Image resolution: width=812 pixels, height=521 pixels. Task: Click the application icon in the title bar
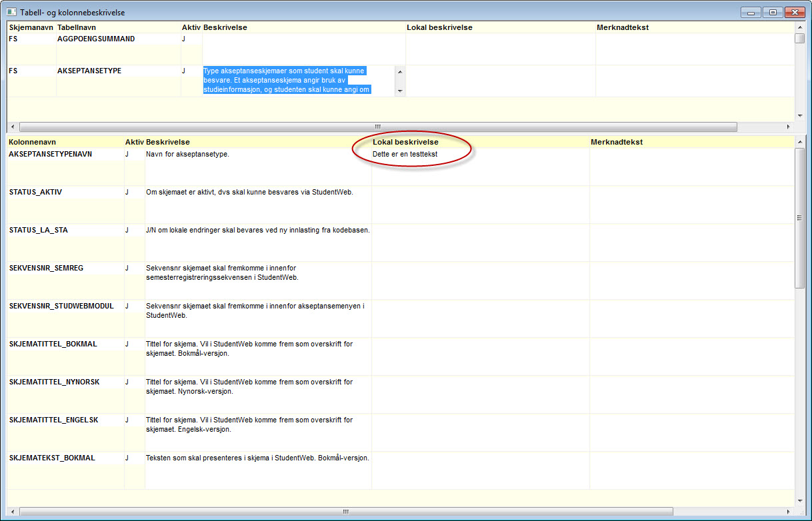(11, 12)
